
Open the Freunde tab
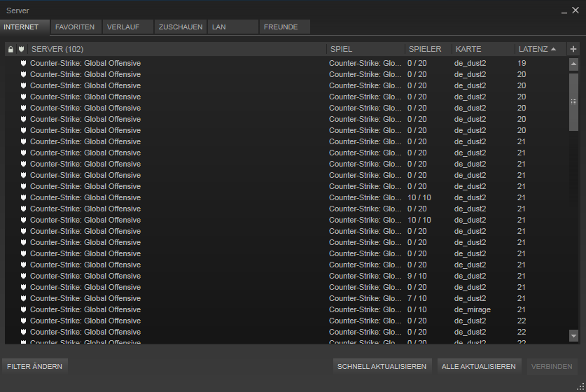click(285, 27)
